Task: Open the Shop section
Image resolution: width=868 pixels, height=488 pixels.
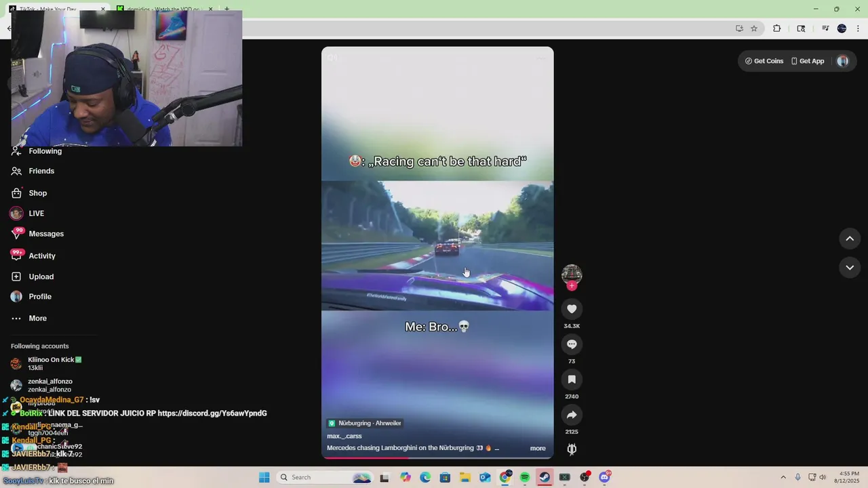Action: [37, 193]
